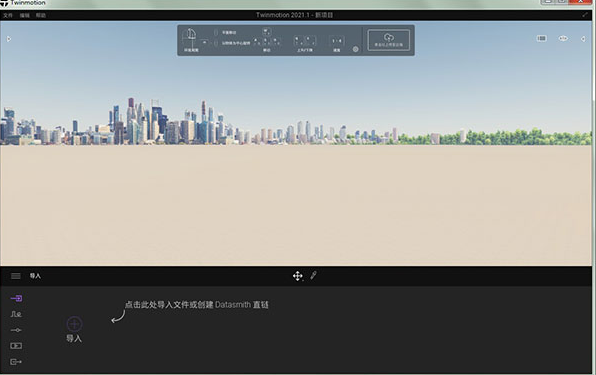
Task: Click the E up/down key icon
Action: (x=311, y=41)
